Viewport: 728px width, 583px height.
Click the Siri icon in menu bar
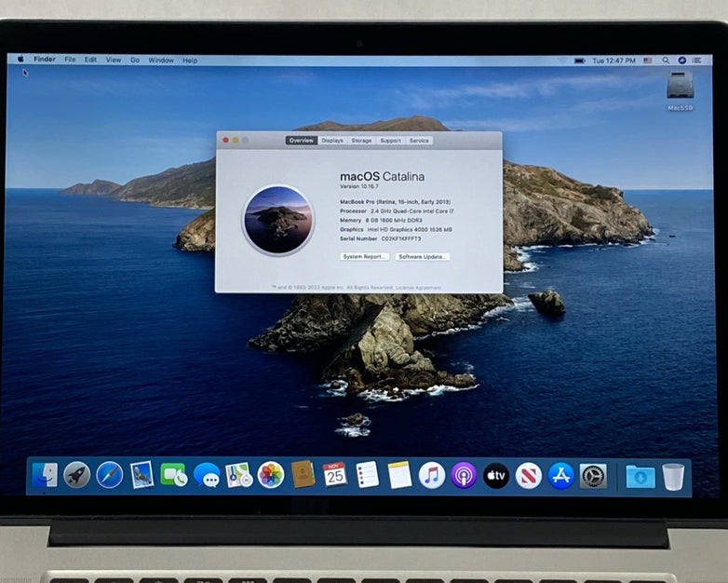[681, 61]
